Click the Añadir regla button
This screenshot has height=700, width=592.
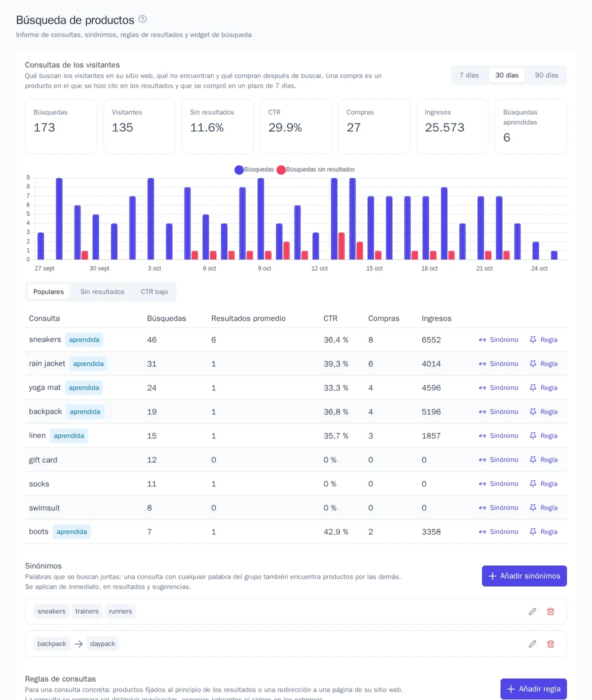(533, 689)
